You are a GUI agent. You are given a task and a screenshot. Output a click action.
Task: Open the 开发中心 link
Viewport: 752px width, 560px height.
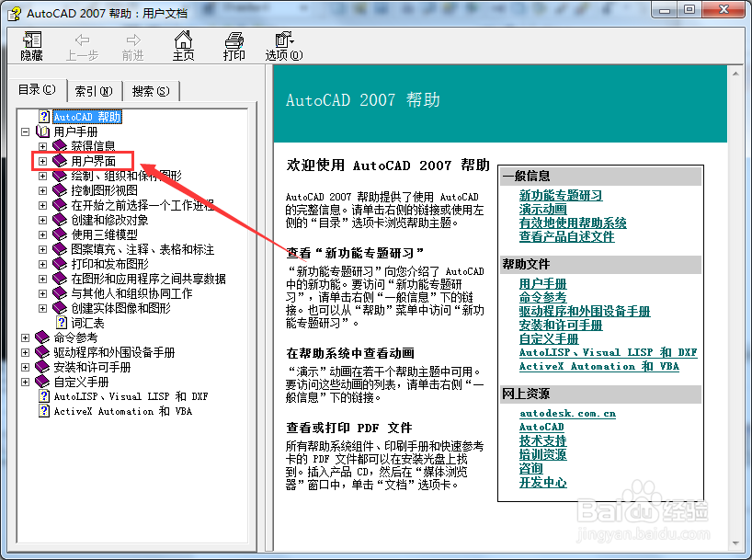pos(543,482)
